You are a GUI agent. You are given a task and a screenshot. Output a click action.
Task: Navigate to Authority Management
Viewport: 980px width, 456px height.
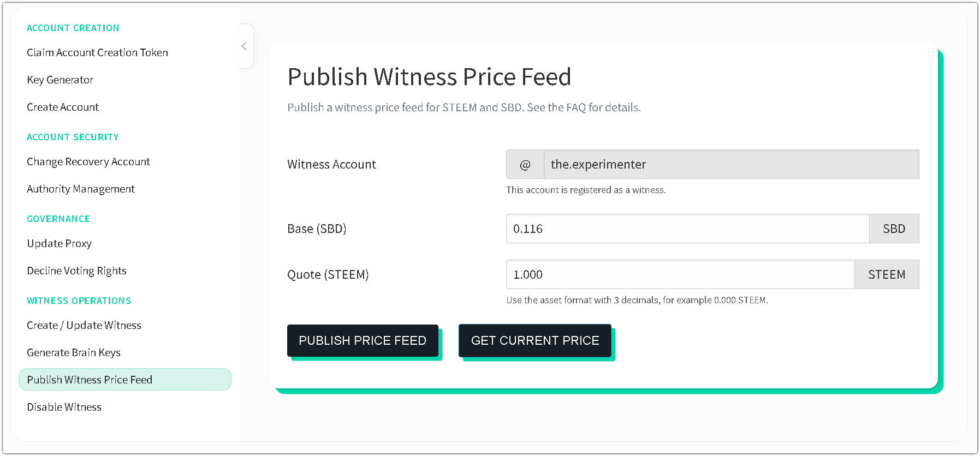[81, 189]
